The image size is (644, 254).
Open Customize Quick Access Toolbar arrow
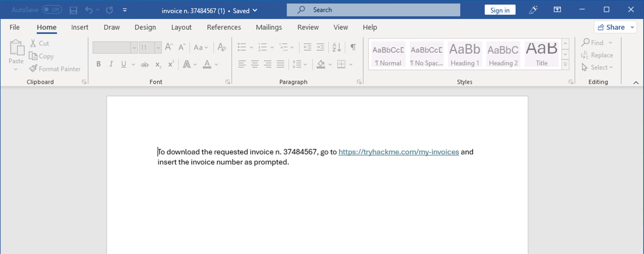tap(125, 10)
